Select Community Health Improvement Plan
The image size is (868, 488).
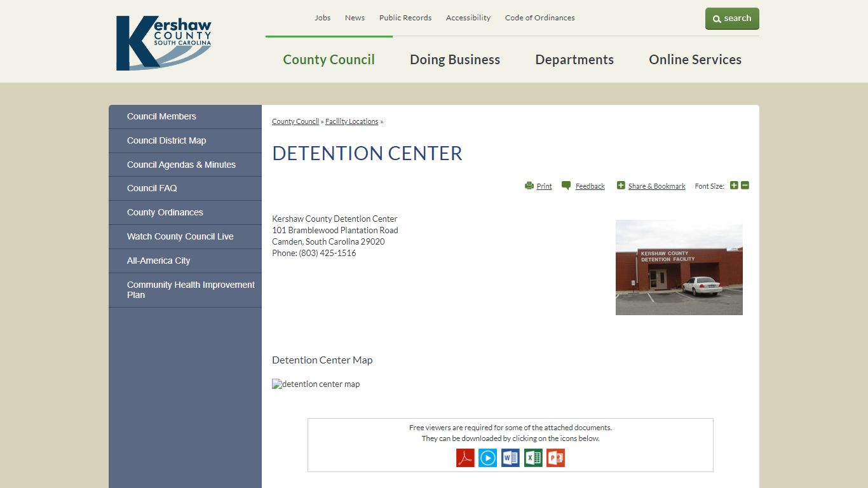click(x=185, y=290)
